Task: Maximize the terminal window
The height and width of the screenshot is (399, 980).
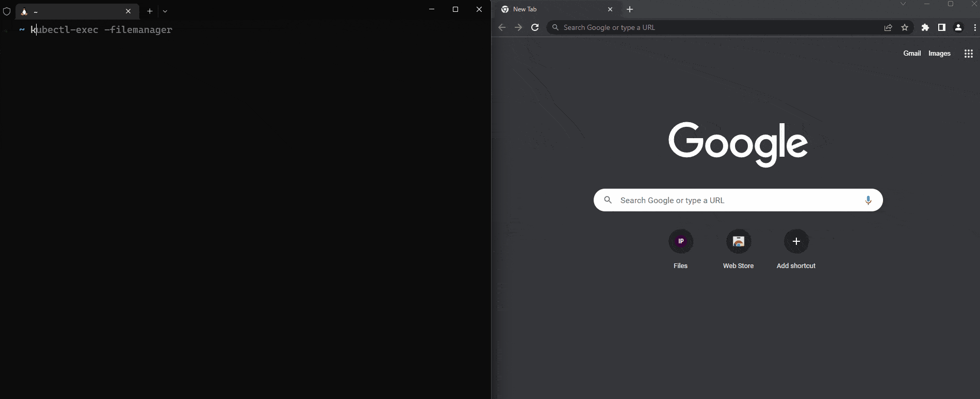Action: 455,9
